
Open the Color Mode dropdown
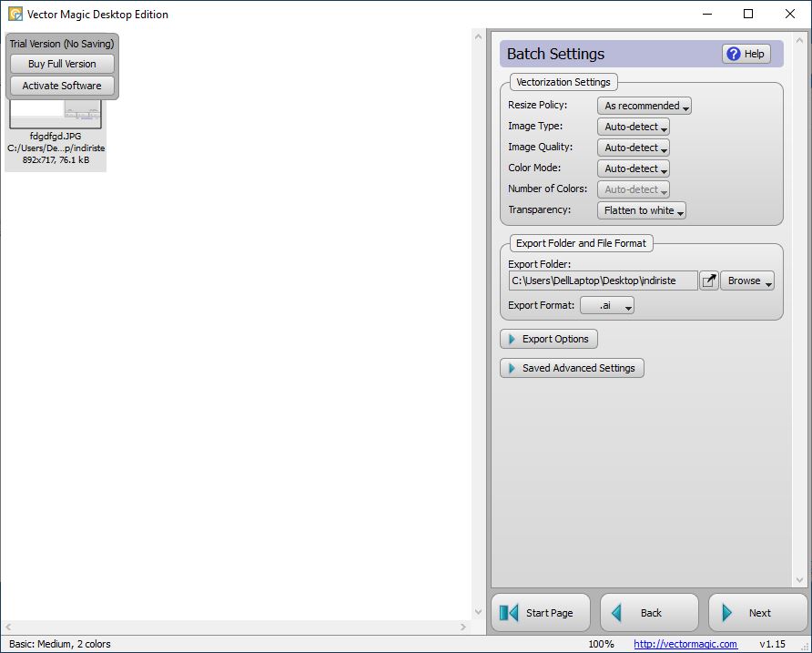coord(634,168)
